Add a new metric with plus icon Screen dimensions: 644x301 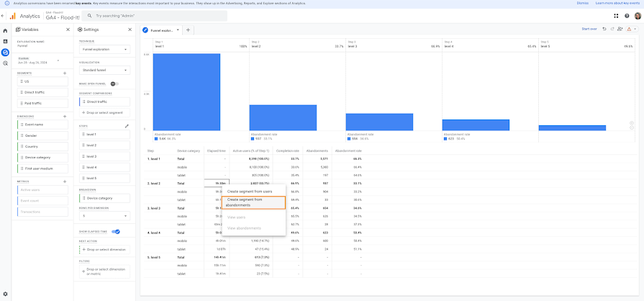(x=65, y=181)
